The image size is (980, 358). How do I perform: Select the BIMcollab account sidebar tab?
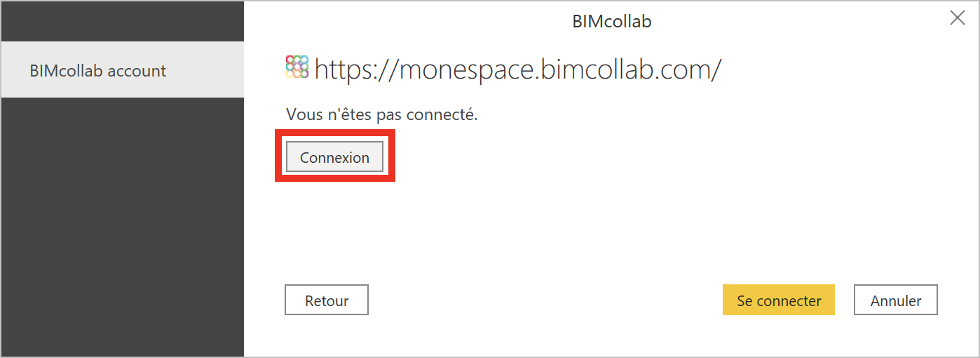(123, 69)
